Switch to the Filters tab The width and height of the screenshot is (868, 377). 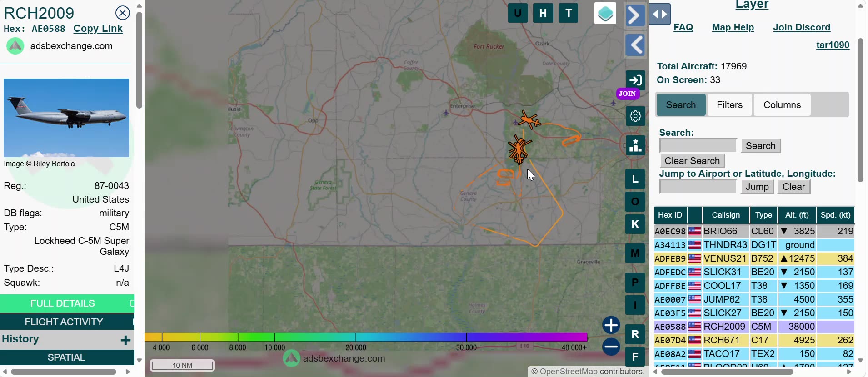(x=730, y=105)
